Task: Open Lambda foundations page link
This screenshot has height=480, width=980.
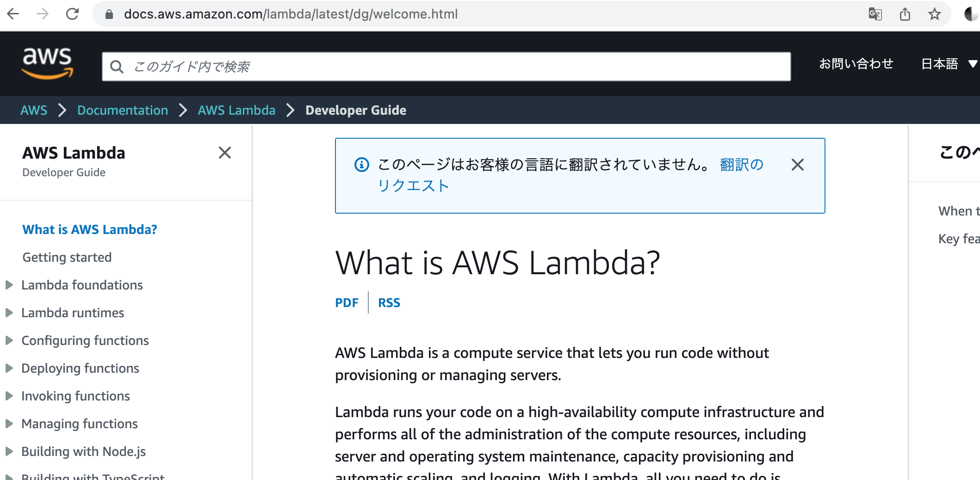Action: (x=82, y=285)
